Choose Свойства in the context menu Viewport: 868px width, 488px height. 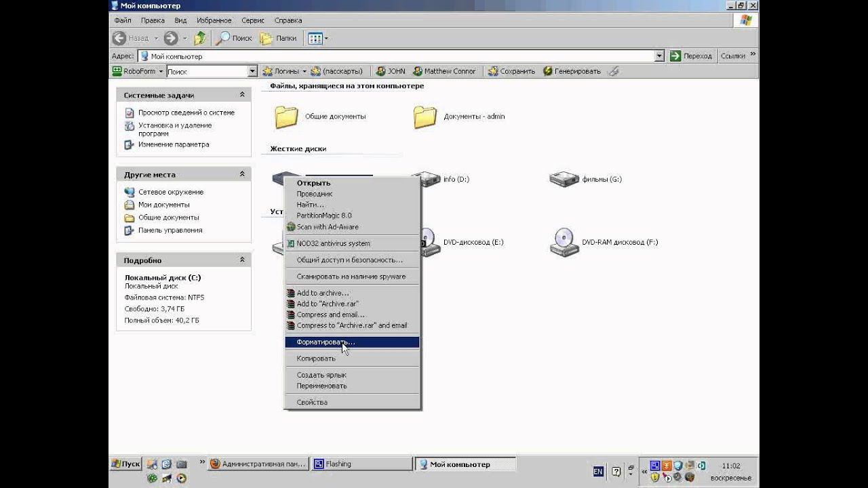coord(353,403)
